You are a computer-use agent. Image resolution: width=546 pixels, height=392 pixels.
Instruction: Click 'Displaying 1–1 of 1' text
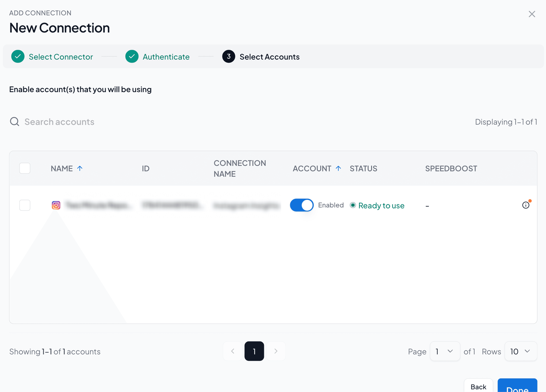point(506,122)
